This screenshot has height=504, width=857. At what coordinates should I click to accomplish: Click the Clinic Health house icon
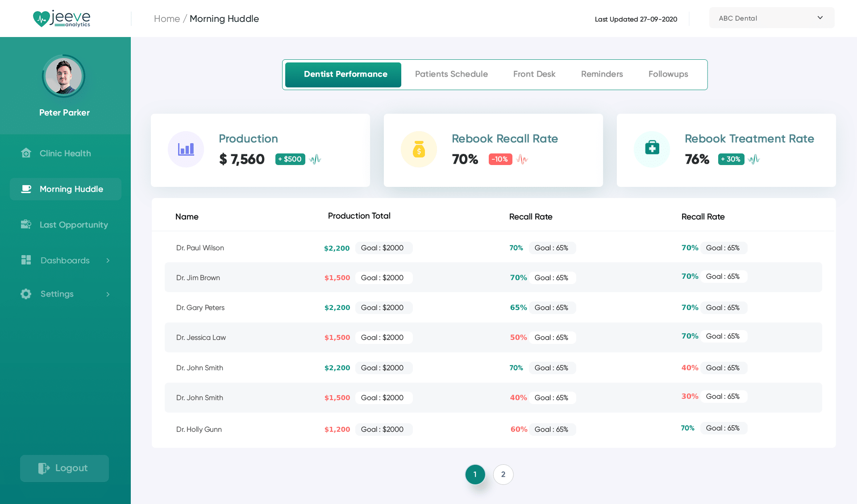(x=26, y=153)
